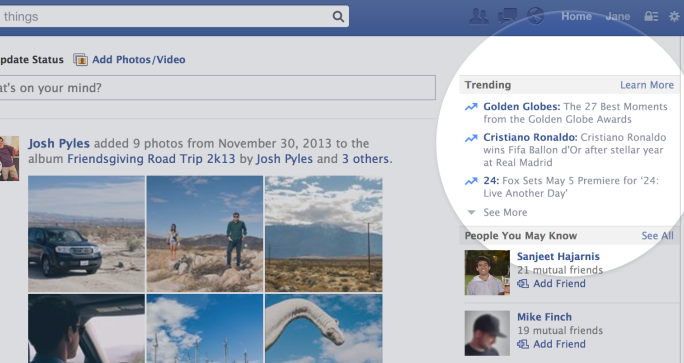Click '19 mutual friends' text

coord(560,330)
